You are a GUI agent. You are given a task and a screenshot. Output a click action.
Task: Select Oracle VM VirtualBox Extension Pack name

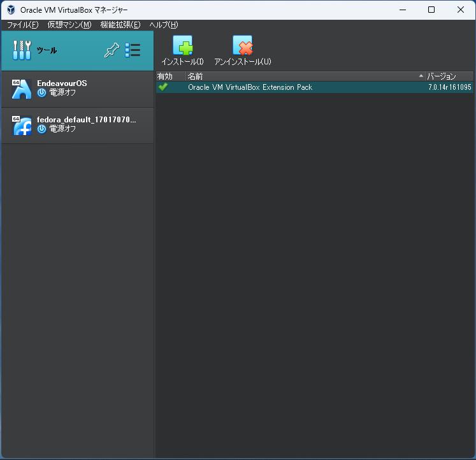coord(250,87)
